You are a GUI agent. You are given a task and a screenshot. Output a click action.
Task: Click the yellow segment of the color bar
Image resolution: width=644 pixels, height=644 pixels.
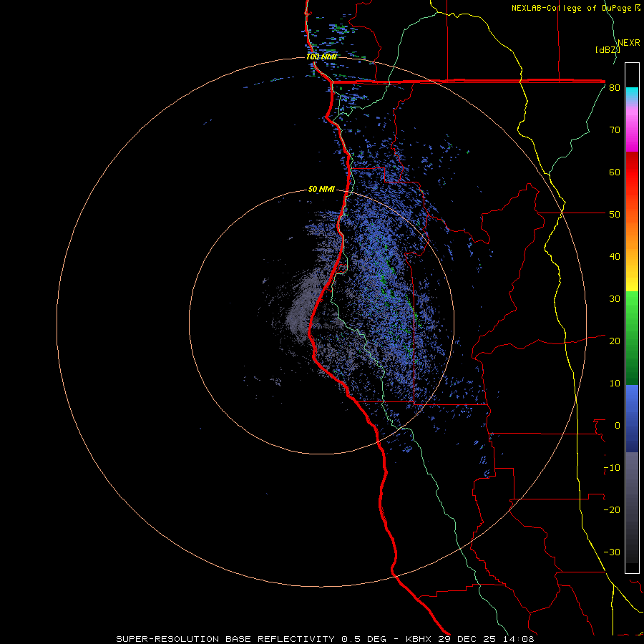coord(632,278)
